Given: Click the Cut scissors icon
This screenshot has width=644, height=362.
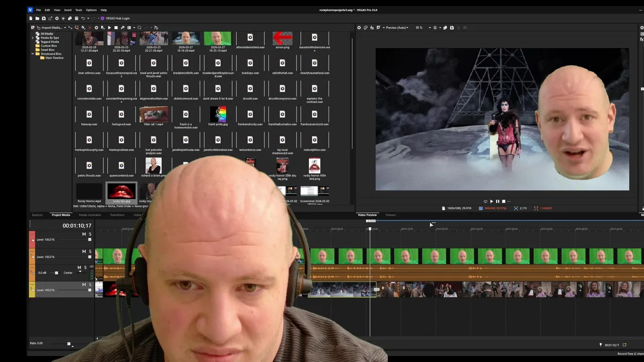Looking at the screenshot, I should point(63,18).
